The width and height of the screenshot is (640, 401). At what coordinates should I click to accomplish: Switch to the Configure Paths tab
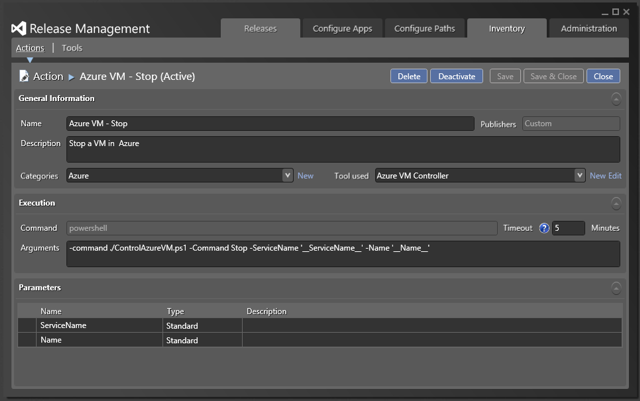(x=424, y=29)
